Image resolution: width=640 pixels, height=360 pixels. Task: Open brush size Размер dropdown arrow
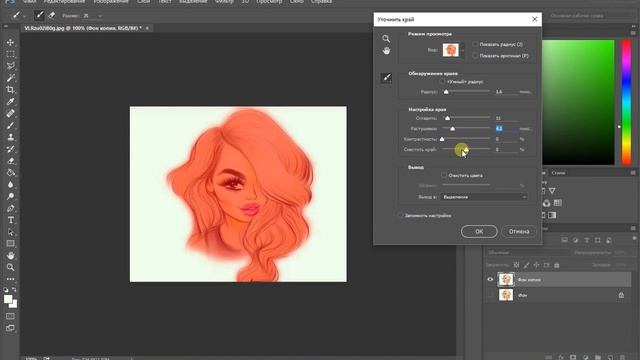tap(100, 16)
